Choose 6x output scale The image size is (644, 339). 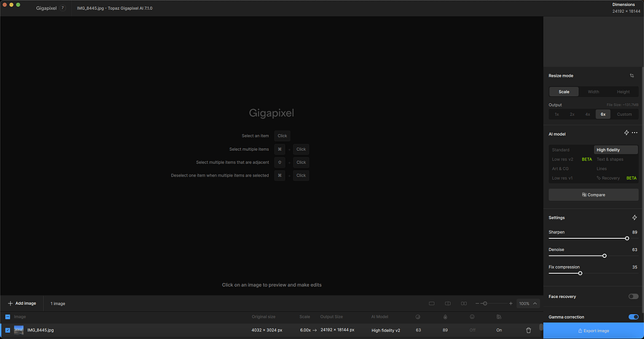point(603,115)
